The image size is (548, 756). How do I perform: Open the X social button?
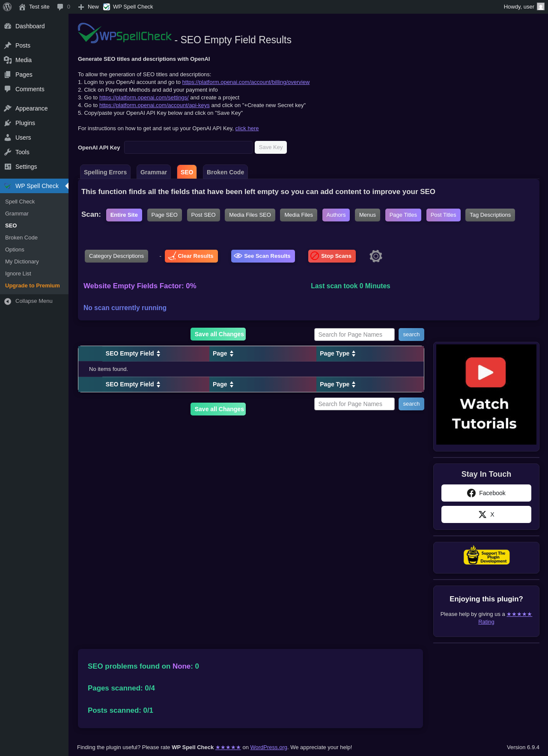coord(486,514)
